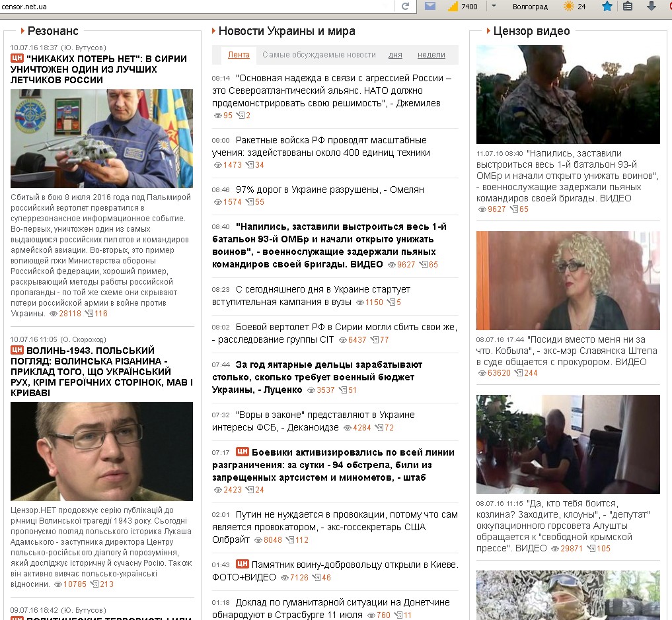Play the office meeting Алушта video thumbnail
The image size is (672, 620).
[568, 444]
